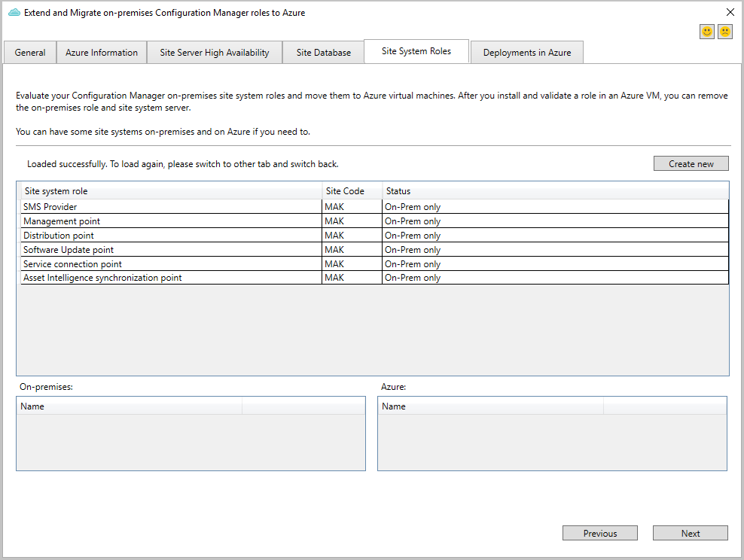Click the Name header in the Azure list
The image size is (744, 560).
(489, 406)
